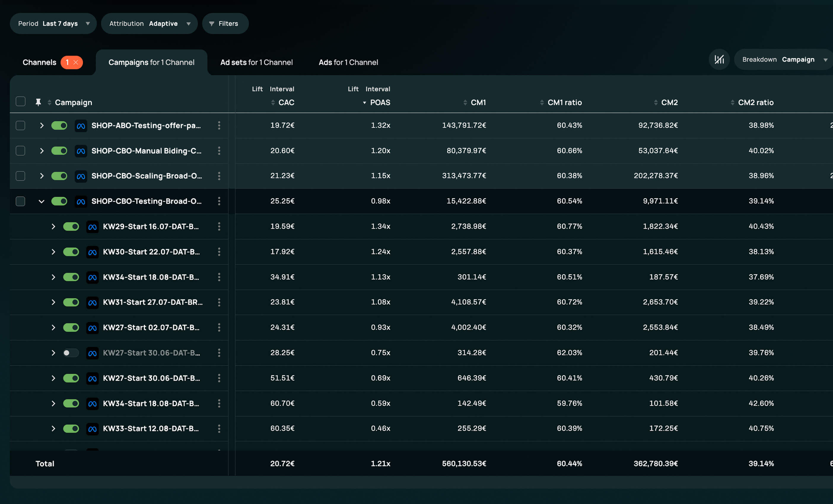The image size is (833, 504).
Task: Open the Filters button
Action: 225,23
